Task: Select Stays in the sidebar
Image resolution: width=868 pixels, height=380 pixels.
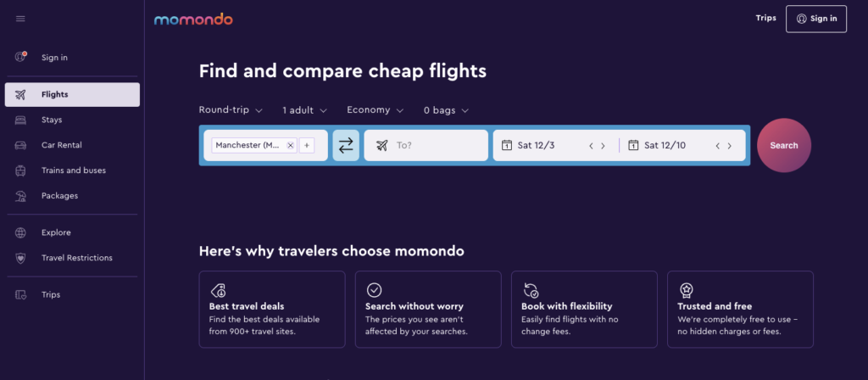Action: click(52, 120)
